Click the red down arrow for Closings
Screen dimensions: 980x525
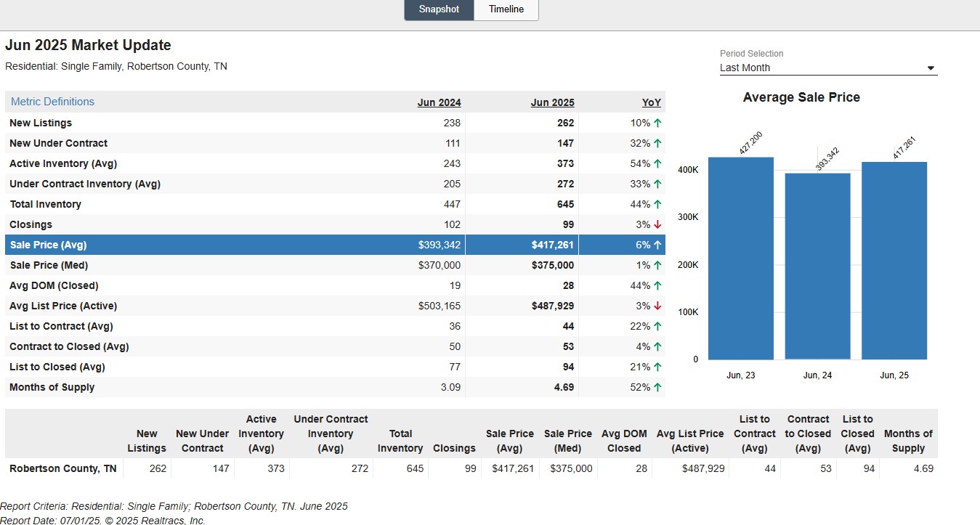[657, 224]
